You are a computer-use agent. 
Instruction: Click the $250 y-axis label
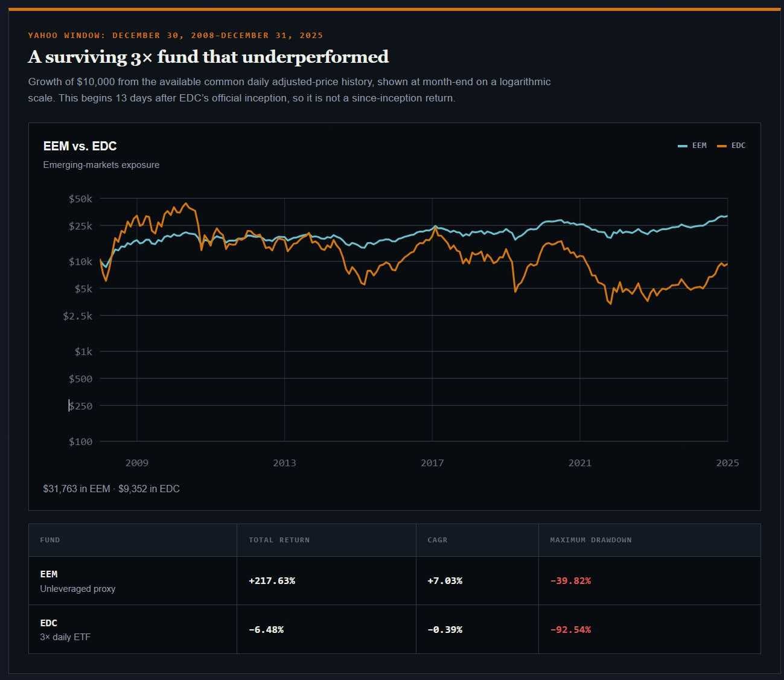pyautogui.click(x=80, y=406)
